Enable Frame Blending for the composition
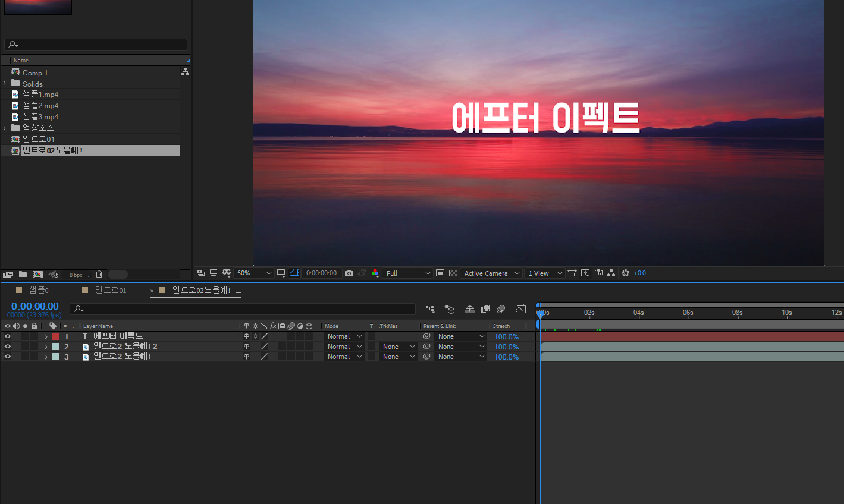The height and width of the screenshot is (504, 844). point(485,309)
